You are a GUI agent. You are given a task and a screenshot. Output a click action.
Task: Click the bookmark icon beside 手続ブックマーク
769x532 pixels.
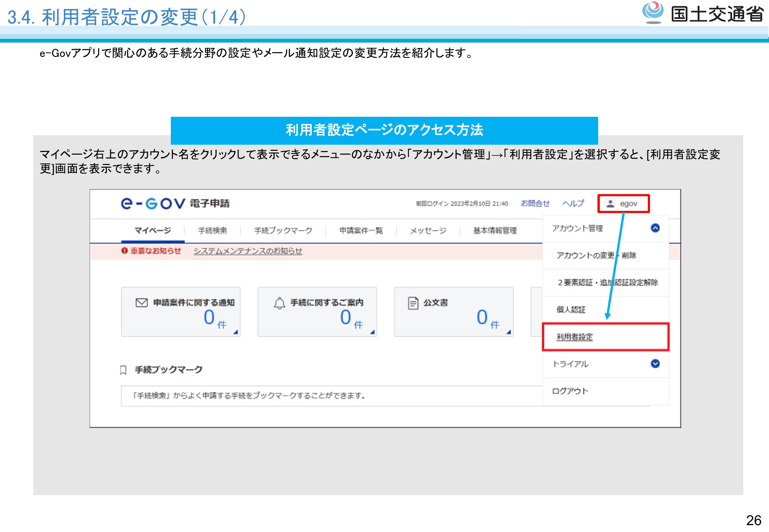(123, 370)
